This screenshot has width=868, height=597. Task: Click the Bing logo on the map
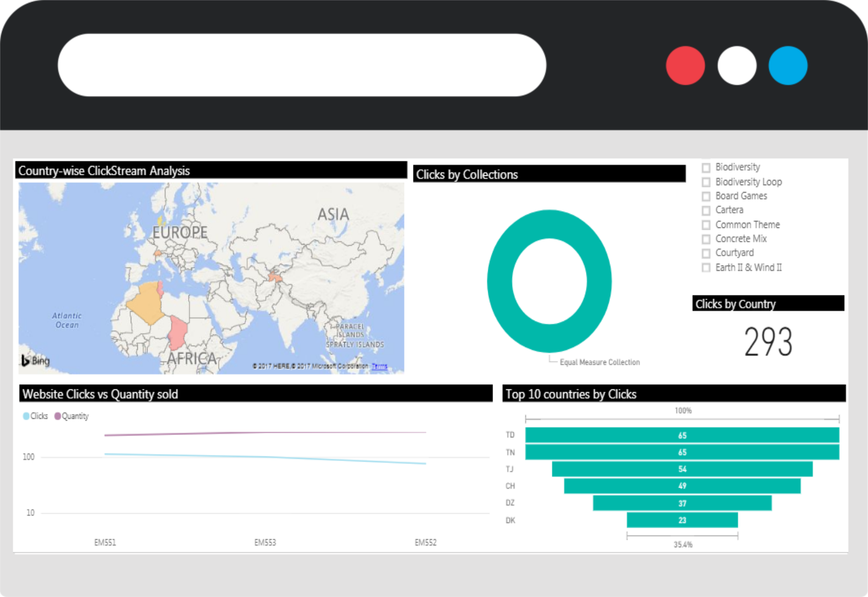(x=35, y=360)
